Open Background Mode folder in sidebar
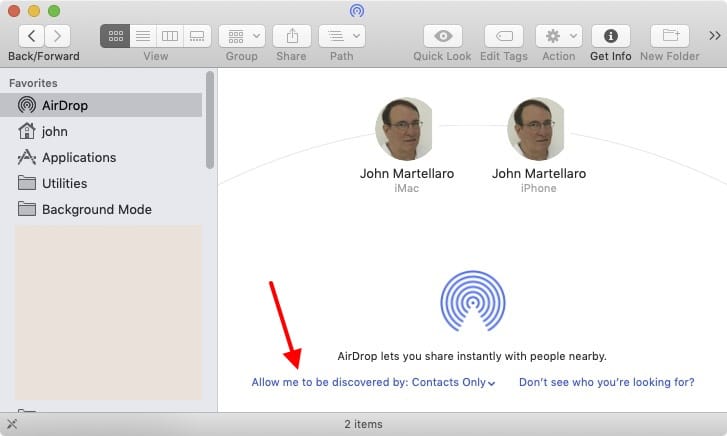Image resolution: width=727 pixels, height=436 pixels. coord(101,209)
